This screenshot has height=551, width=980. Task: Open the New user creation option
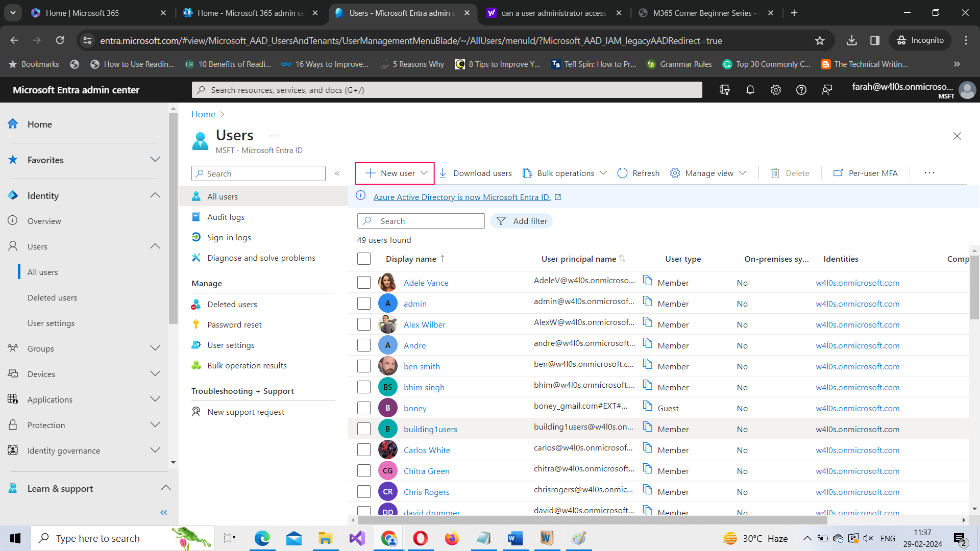[394, 173]
